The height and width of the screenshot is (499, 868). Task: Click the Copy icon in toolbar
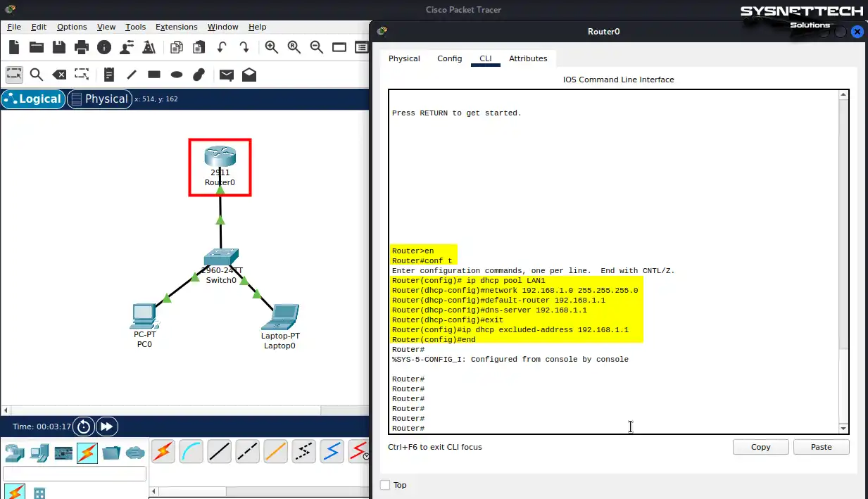point(177,47)
